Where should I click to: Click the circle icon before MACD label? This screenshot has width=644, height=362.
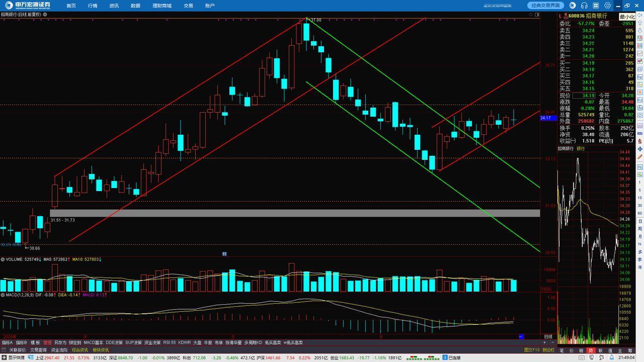coord(2,295)
